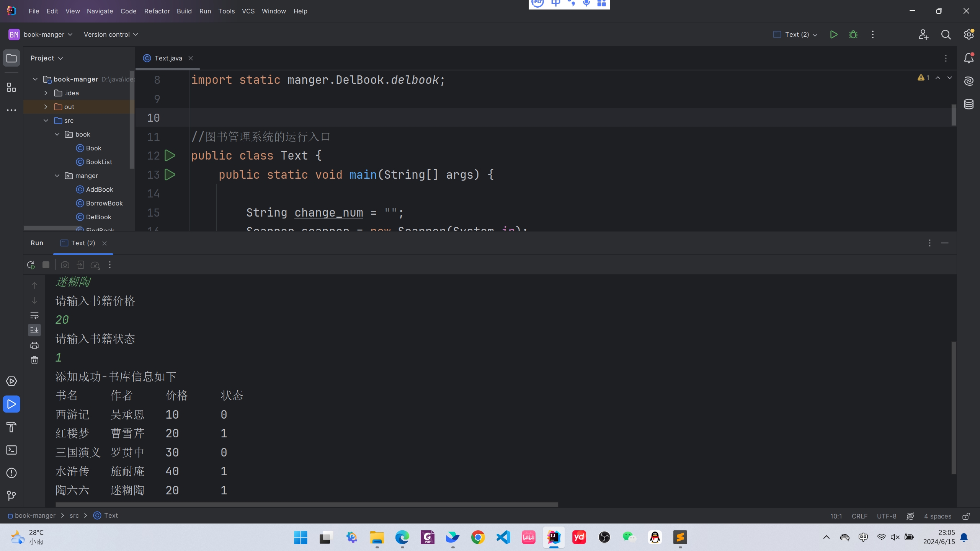Run 'Text (2)' with green play button
This screenshot has height=551, width=980.
coord(833,34)
